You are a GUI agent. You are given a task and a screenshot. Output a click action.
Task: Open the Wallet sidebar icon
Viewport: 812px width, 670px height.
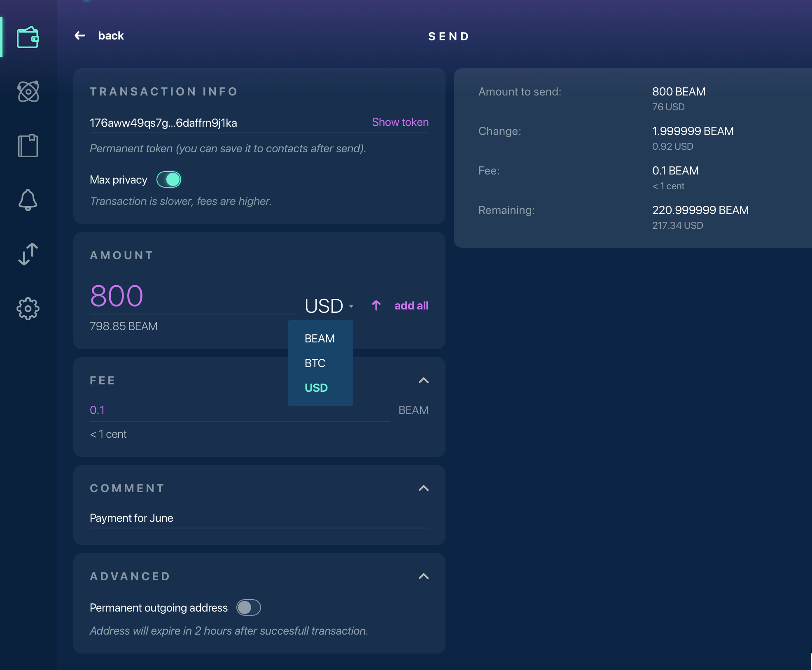click(28, 37)
